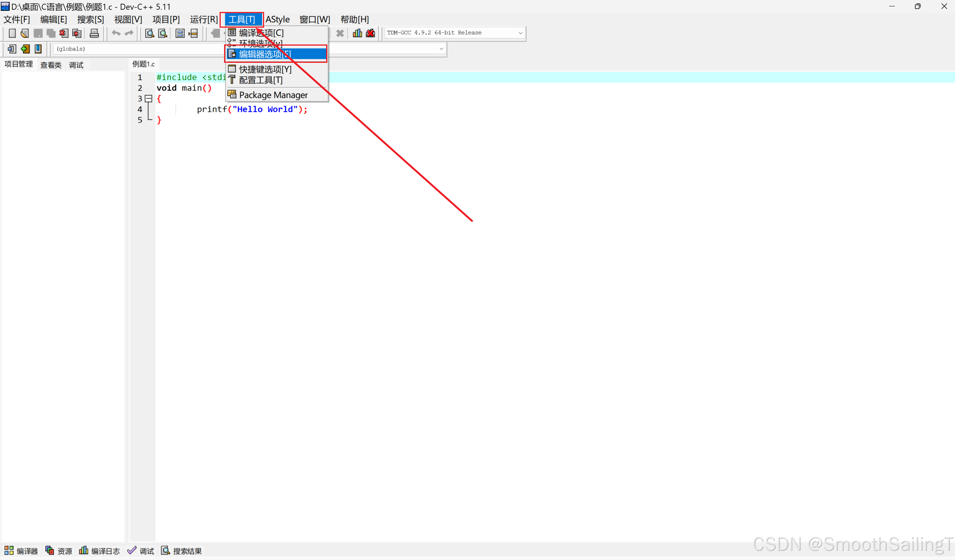The height and width of the screenshot is (560, 955).
Task: Click the 快捷键选项 menu entry
Action: tap(265, 69)
